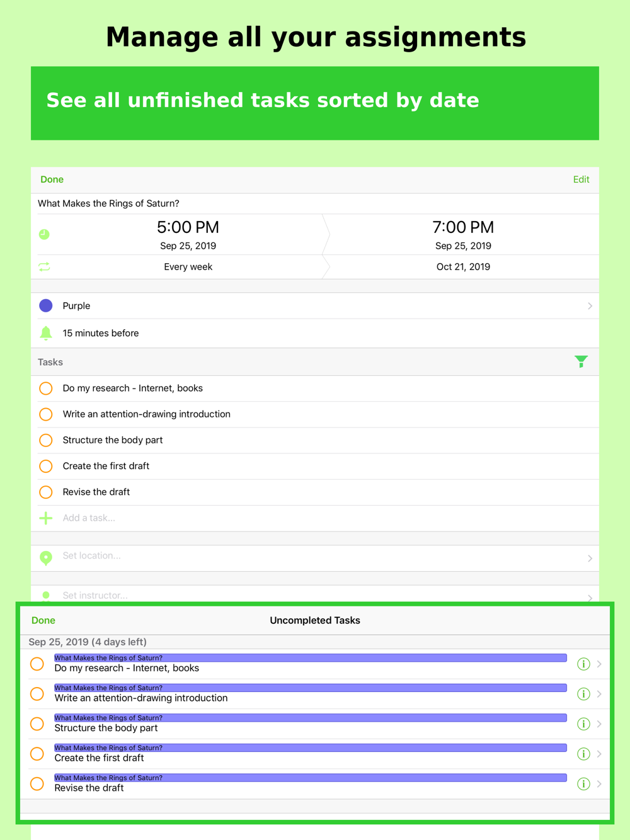Click the Set location field
Viewport: 630px width, 840px height.
click(315, 559)
